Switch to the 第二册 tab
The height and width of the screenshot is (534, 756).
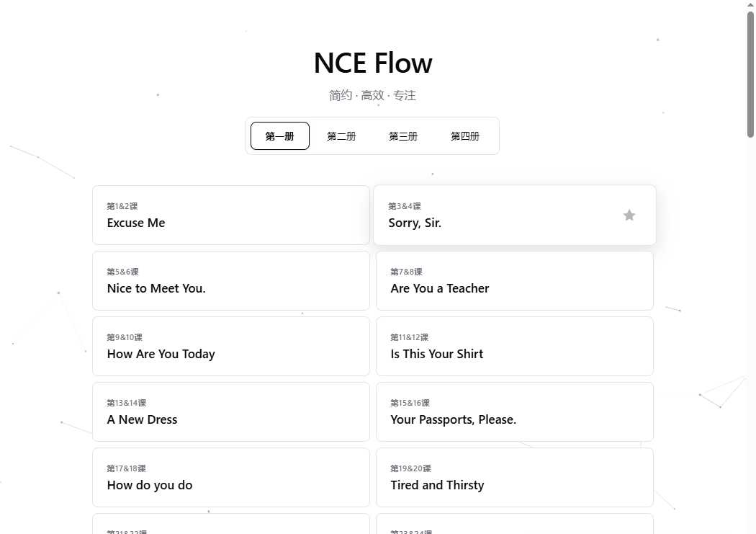[x=341, y=135]
